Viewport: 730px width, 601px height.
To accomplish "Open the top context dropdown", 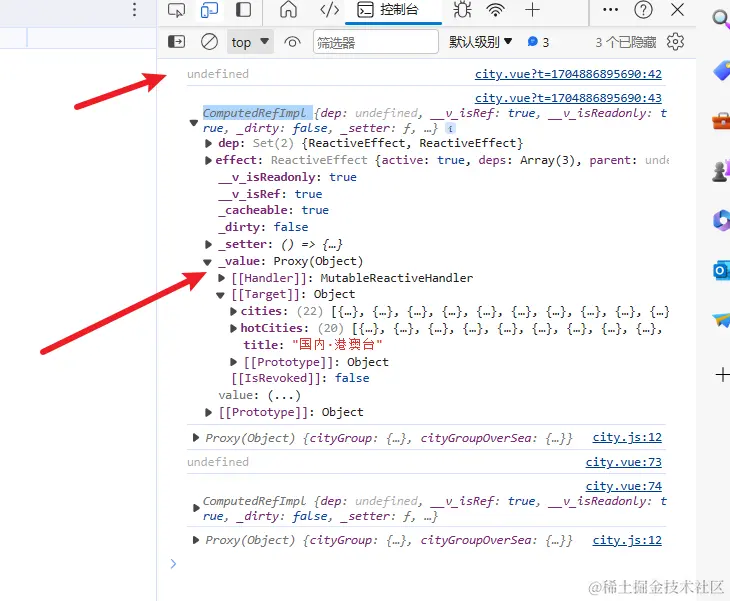I will tap(250, 42).
